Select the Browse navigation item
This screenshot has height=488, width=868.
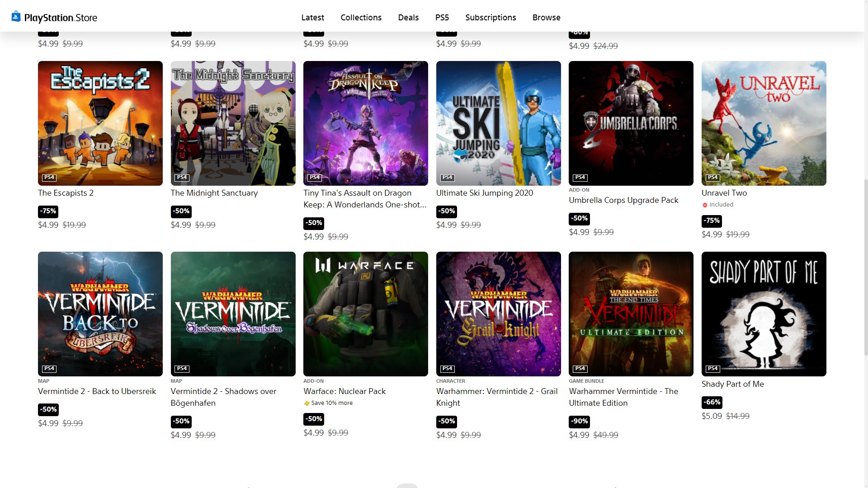tap(546, 17)
